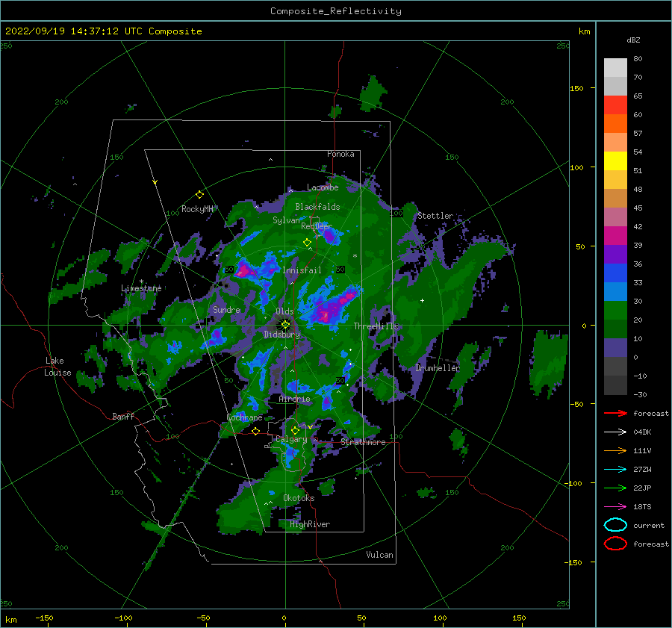Image resolution: width=672 pixels, height=628 pixels.
Task: Select the 42 dBZ magenta swatch
Action: pos(615,236)
